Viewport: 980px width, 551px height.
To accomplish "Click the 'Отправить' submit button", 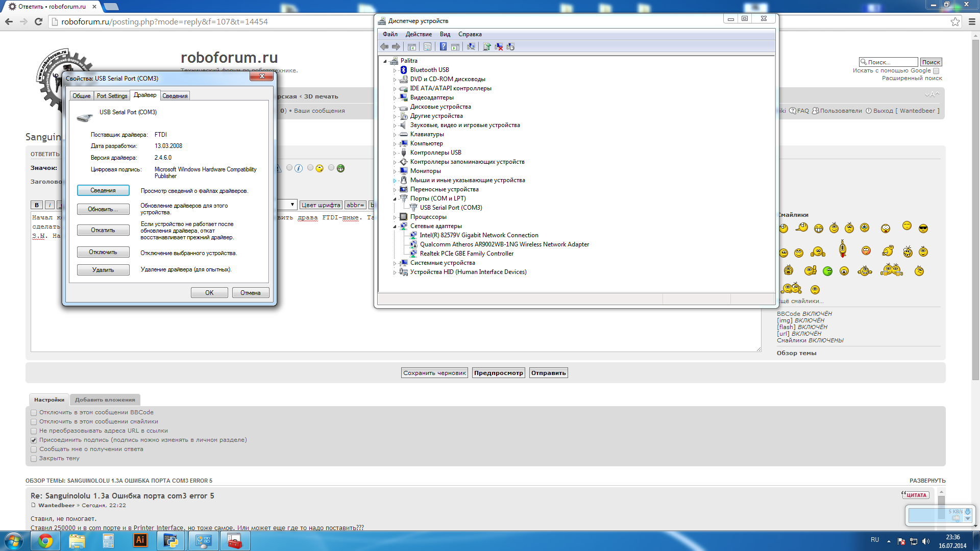I will 548,373.
